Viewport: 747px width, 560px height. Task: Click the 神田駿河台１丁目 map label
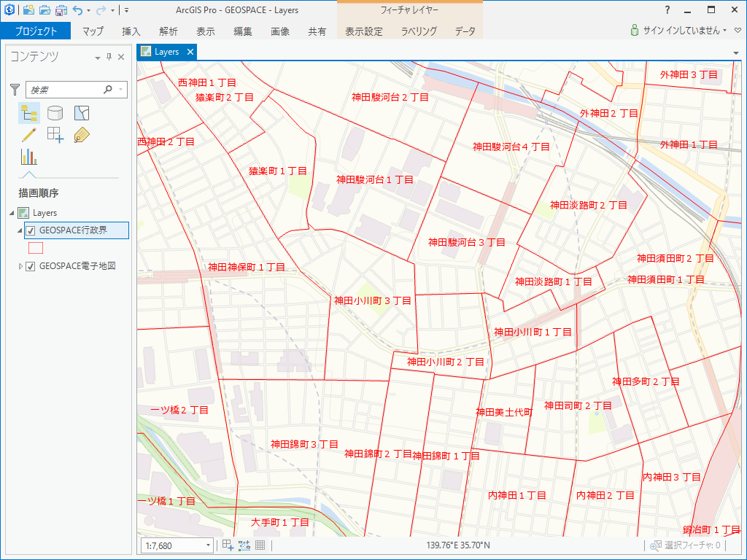(x=375, y=179)
